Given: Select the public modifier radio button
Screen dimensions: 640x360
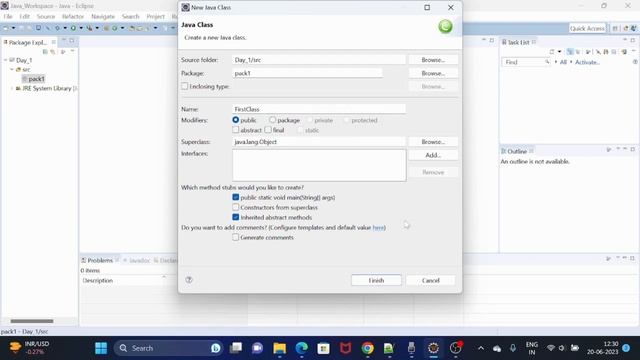Looking at the screenshot, I should tap(236, 120).
